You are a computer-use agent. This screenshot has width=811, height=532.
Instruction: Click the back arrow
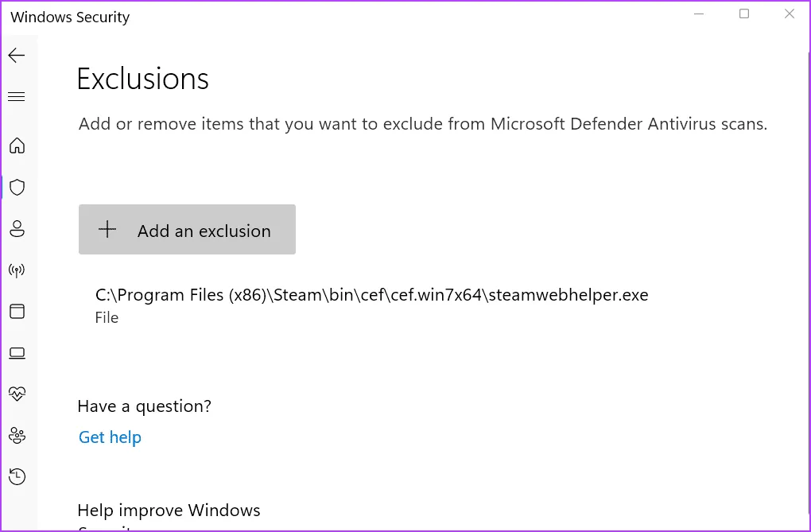(x=17, y=55)
